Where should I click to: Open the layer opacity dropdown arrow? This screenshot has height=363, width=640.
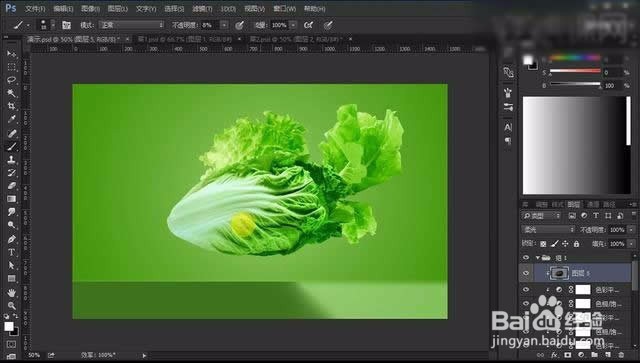point(631,230)
